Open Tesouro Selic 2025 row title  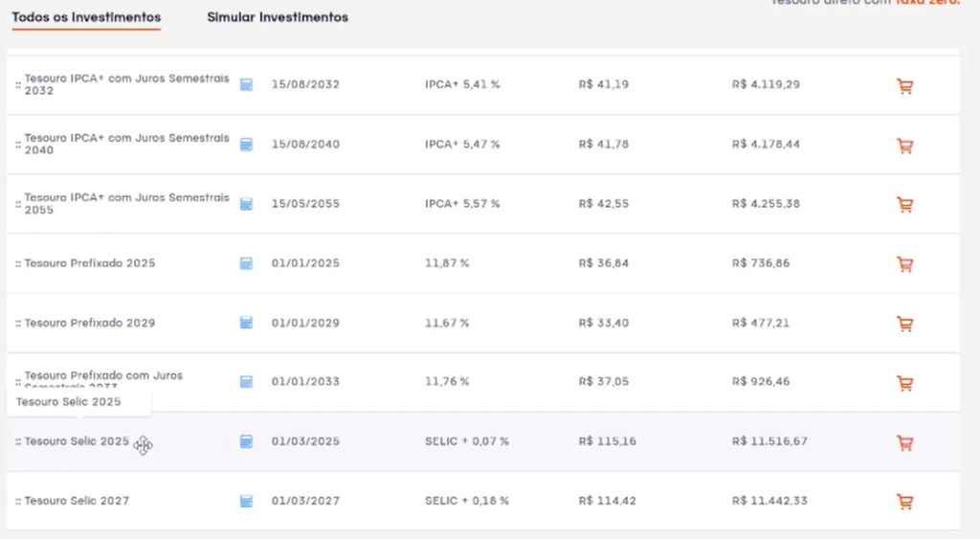coord(77,441)
